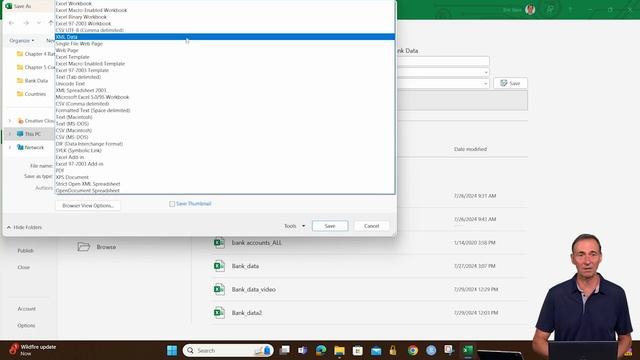Open the Organize menu
Screen dimensions: 640x360
click(x=22, y=40)
